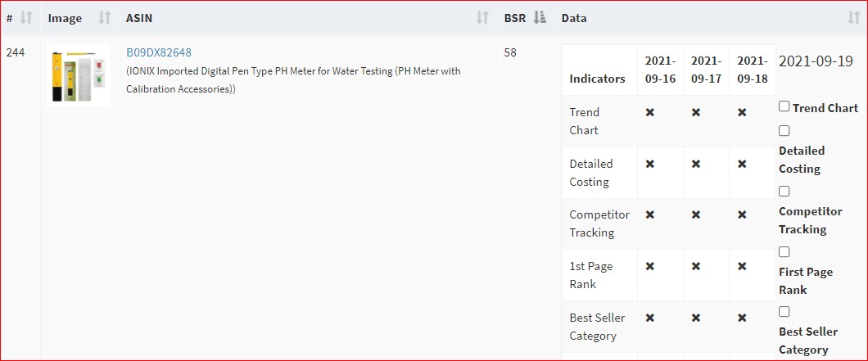Screen dimensions: 868x361
Task: Click the Indicators column header
Action: click(597, 79)
